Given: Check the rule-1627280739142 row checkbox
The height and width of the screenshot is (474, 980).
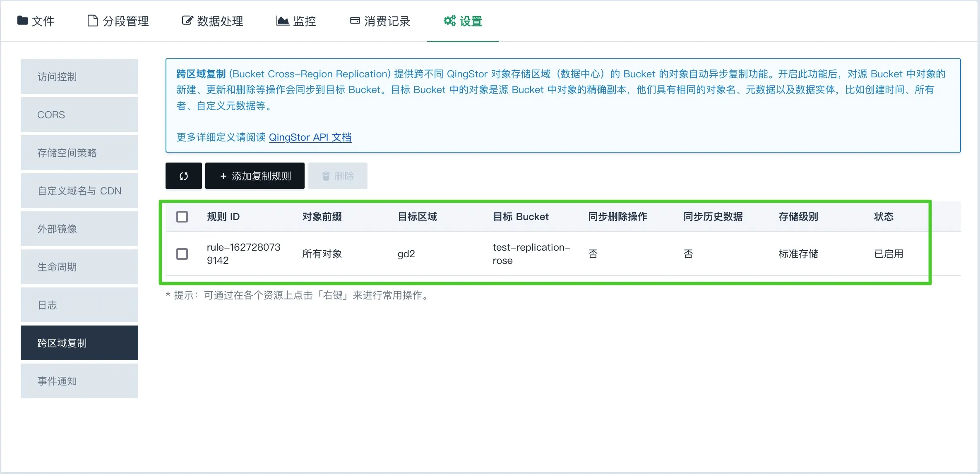Looking at the screenshot, I should [182, 254].
